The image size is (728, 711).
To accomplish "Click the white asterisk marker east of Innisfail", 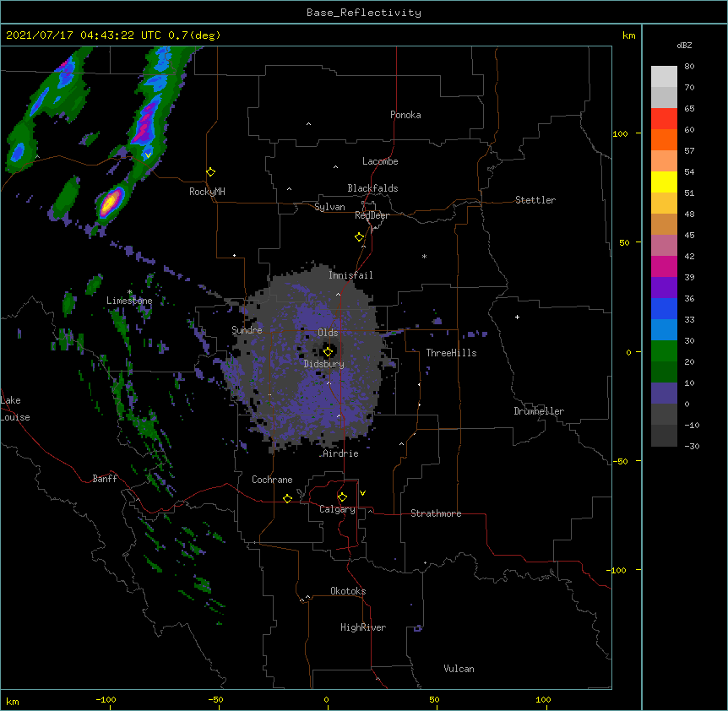I will click(424, 256).
